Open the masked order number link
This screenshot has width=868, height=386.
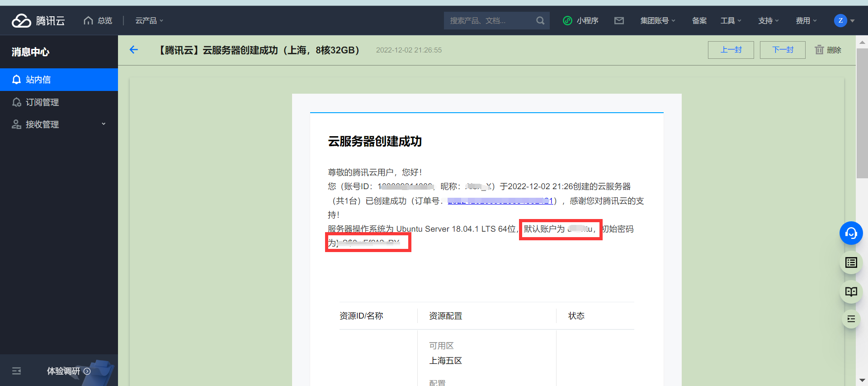click(500, 201)
